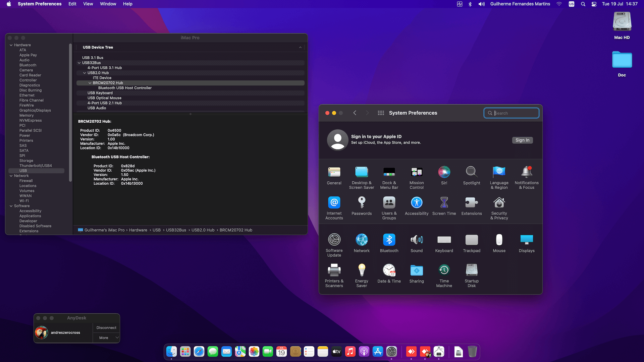
Task: Select Bluetooth USB Host Controller row
Action: [191, 88]
